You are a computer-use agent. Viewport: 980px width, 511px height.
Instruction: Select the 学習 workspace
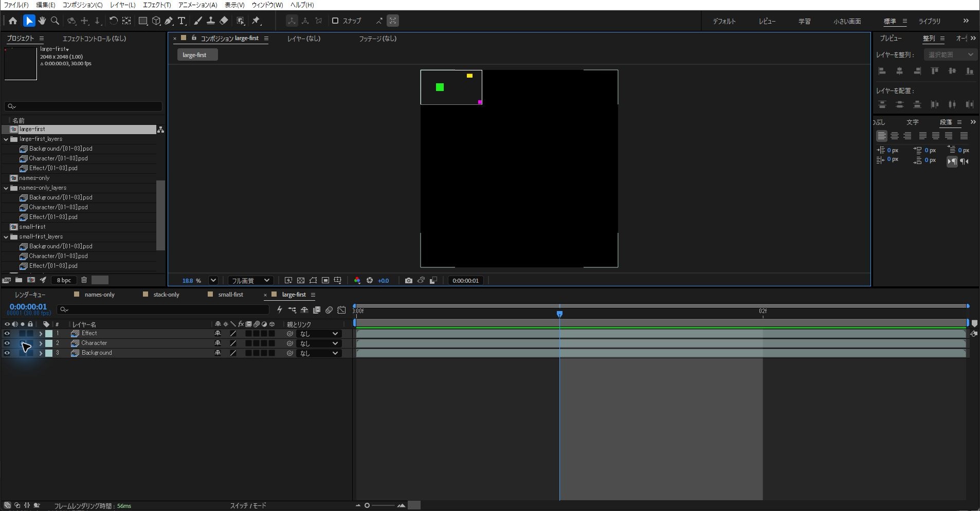pos(804,21)
